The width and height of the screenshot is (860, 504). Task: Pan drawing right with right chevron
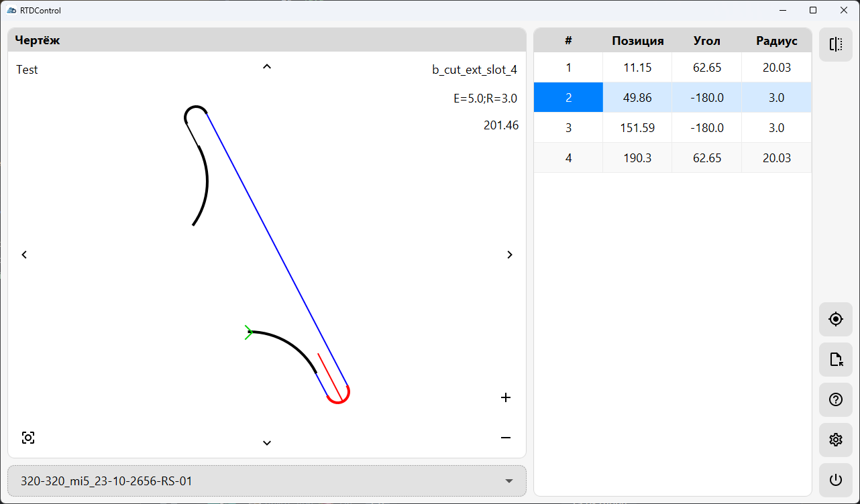[510, 255]
